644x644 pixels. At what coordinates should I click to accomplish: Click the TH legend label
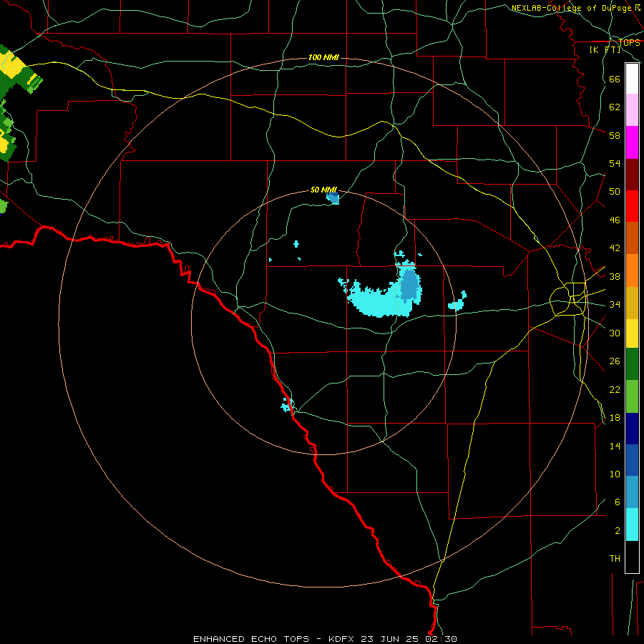coord(615,559)
